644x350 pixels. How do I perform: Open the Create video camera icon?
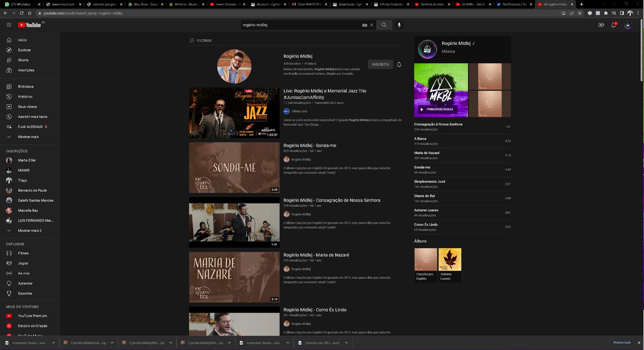(x=601, y=25)
